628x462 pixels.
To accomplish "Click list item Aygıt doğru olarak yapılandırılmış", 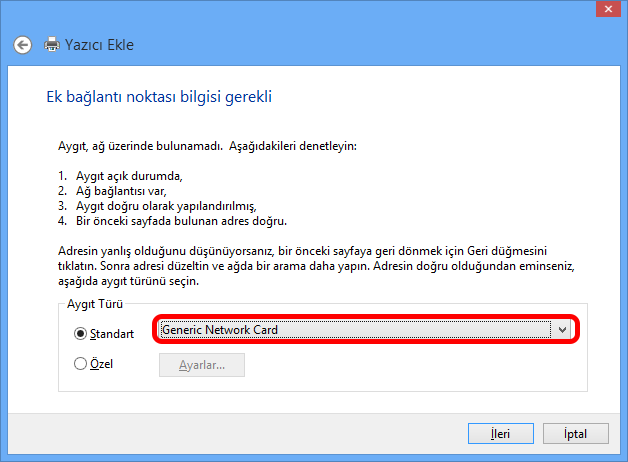I will click(x=165, y=206).
